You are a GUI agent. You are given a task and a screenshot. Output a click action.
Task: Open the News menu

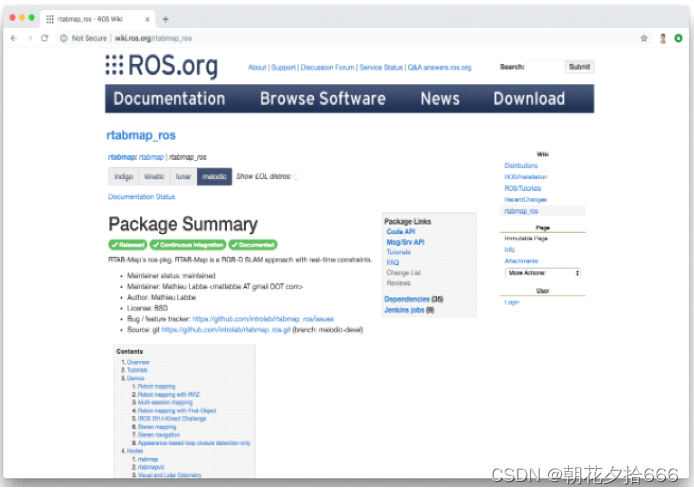[440, 99]
